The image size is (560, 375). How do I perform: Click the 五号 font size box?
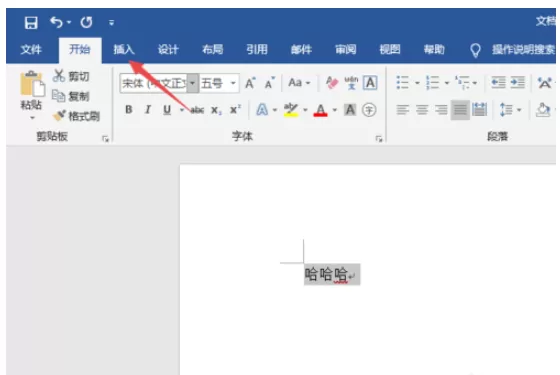tap(214, 83)
